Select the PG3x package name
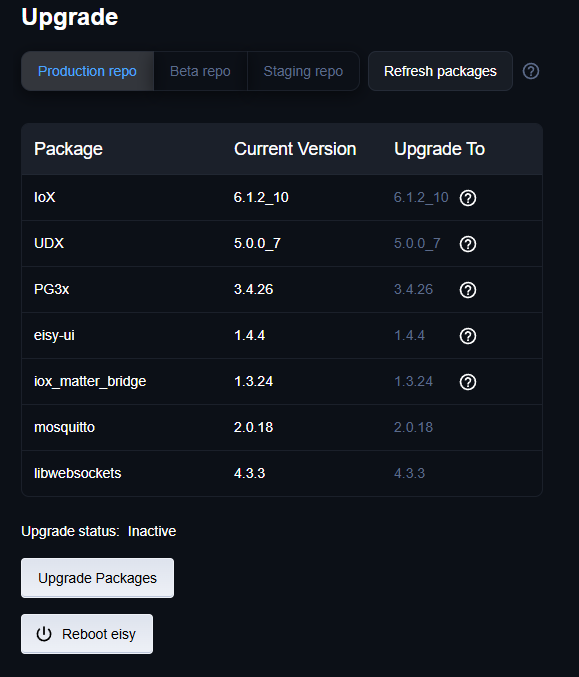Image resolution: width=579 pixels, height=677 pixels. pyautogui.click(x=51, y=289)
